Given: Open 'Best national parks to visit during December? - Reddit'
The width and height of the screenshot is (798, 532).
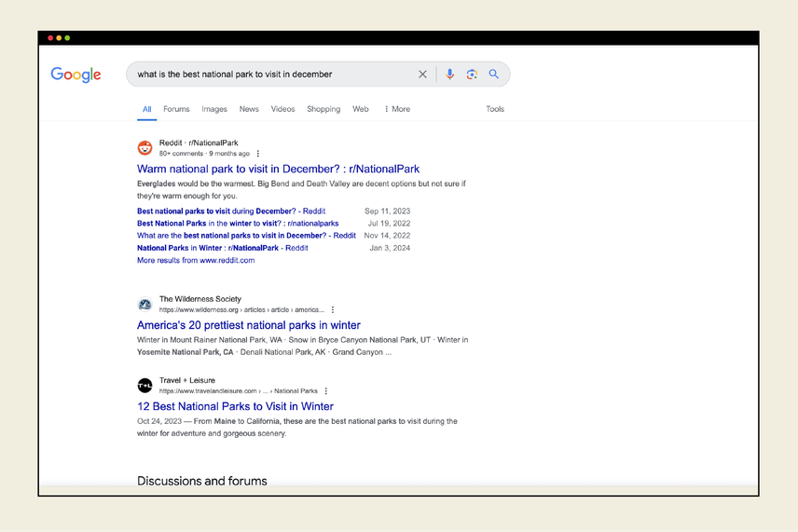Looking at the screenshot, I should coord(231,211).
